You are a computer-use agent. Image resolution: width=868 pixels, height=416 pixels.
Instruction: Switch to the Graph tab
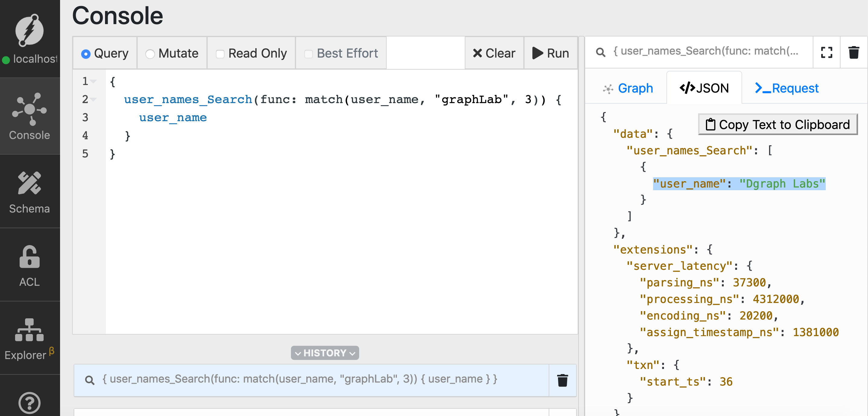click(628, 88)
